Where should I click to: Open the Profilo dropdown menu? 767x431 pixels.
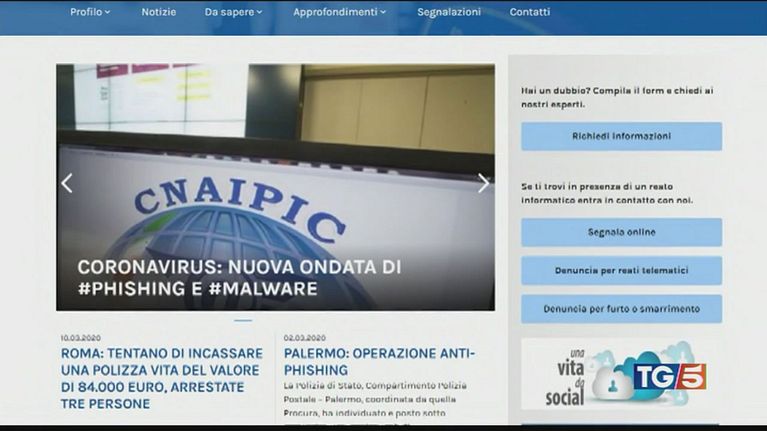click(90, 12)
